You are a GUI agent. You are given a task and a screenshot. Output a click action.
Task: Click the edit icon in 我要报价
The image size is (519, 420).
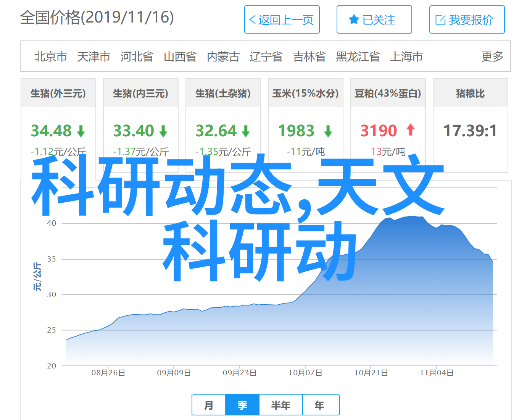[441, 20]
